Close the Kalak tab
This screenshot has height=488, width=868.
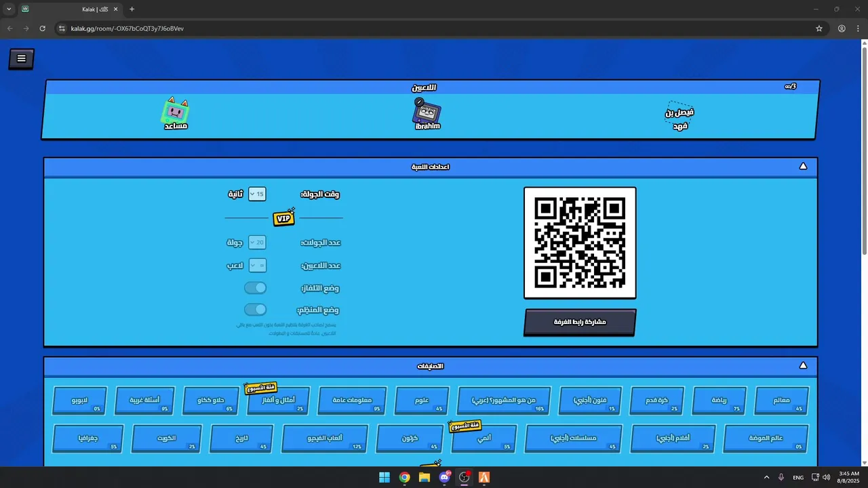[x=116, y=9]
